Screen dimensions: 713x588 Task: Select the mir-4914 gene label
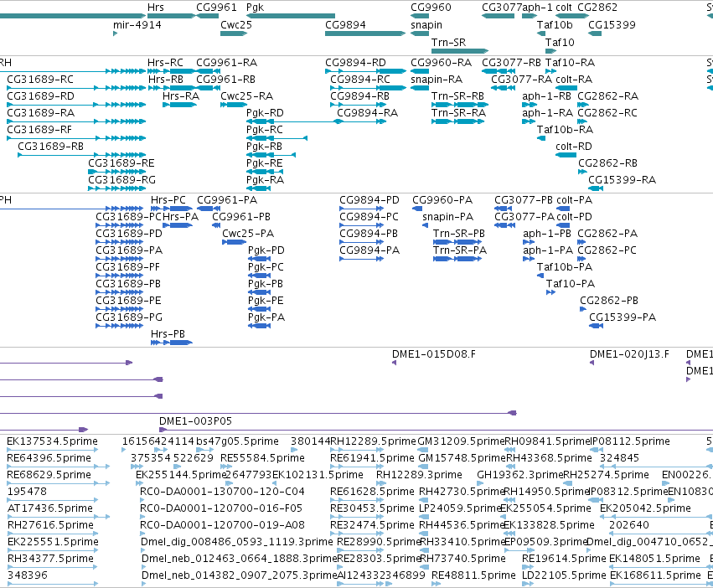point(137,24)
